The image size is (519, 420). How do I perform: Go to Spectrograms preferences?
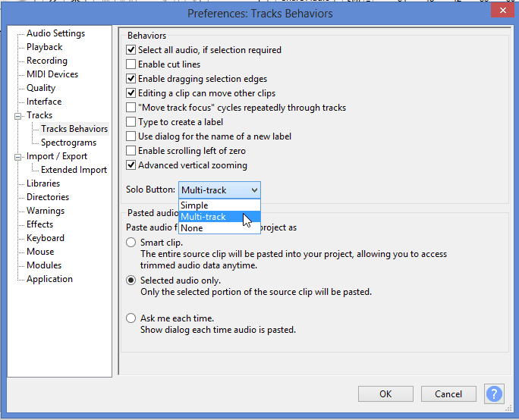coord(68,143)
